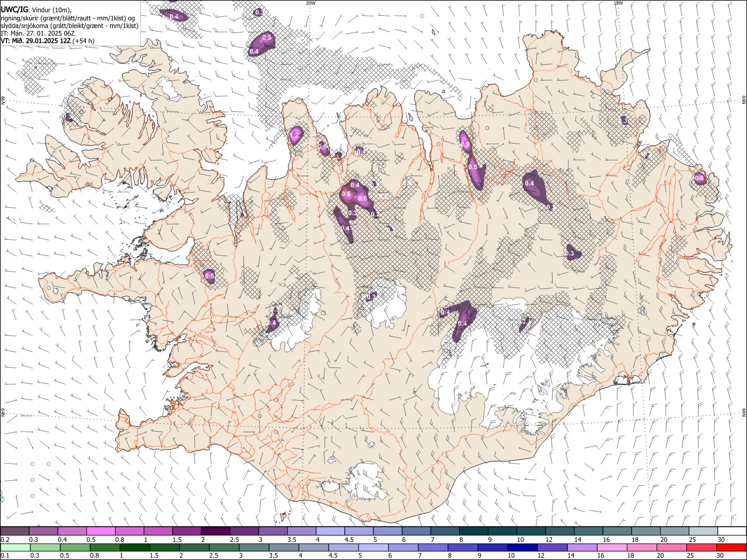Click the 0.6 precipitation cell on the east coast
The height and width of the screenshot is (560, 747).
pos(699,178)
